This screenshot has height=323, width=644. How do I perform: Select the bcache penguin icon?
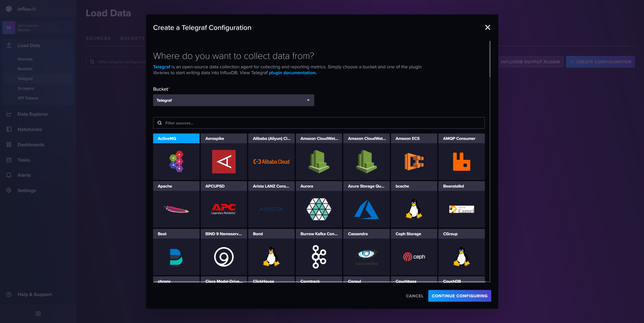click(x=414, y=209)
